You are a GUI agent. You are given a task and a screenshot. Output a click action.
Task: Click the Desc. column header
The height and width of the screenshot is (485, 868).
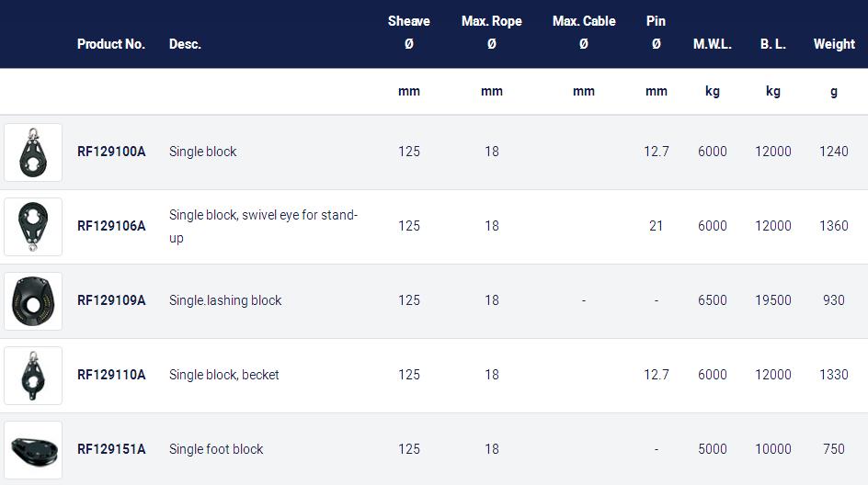[185, 44]
